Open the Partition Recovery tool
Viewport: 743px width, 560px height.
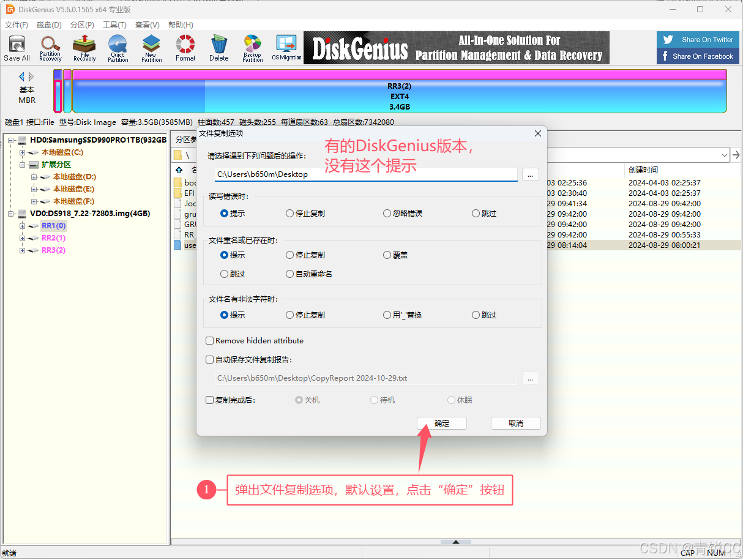click(50, 48)
